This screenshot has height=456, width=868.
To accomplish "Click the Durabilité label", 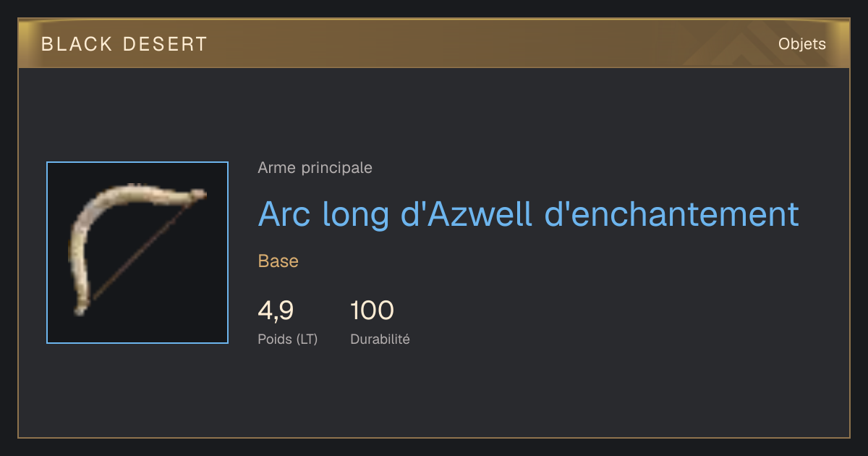I will tap(380, 339).
